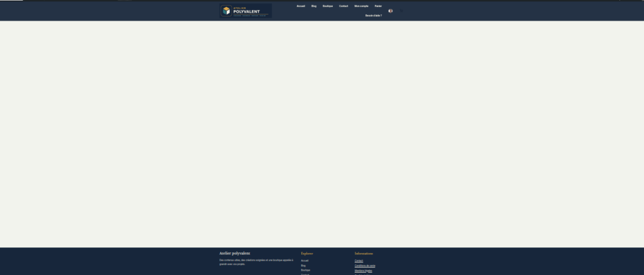Follow the footer Accueil link under Explorer
The width and height of the screenshot is (644, 275).
pos(305,261)
